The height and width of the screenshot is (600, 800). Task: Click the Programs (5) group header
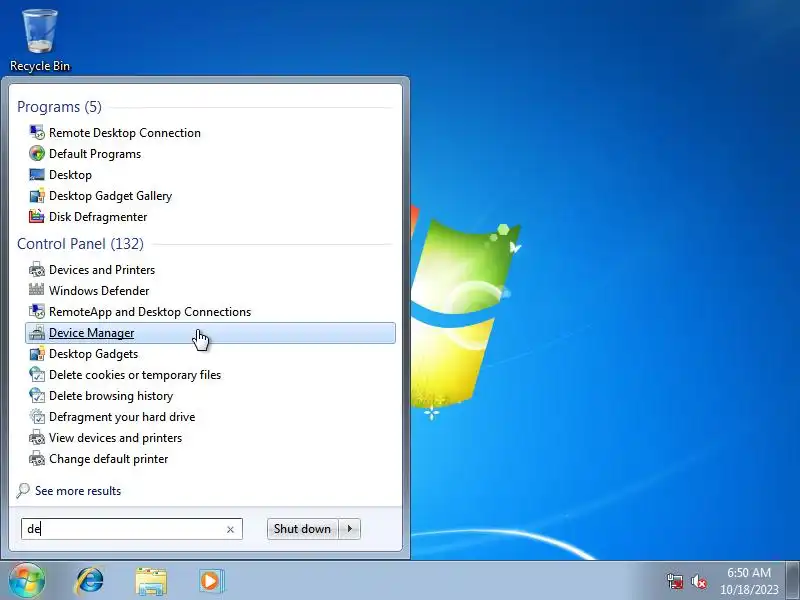point(59,107)
